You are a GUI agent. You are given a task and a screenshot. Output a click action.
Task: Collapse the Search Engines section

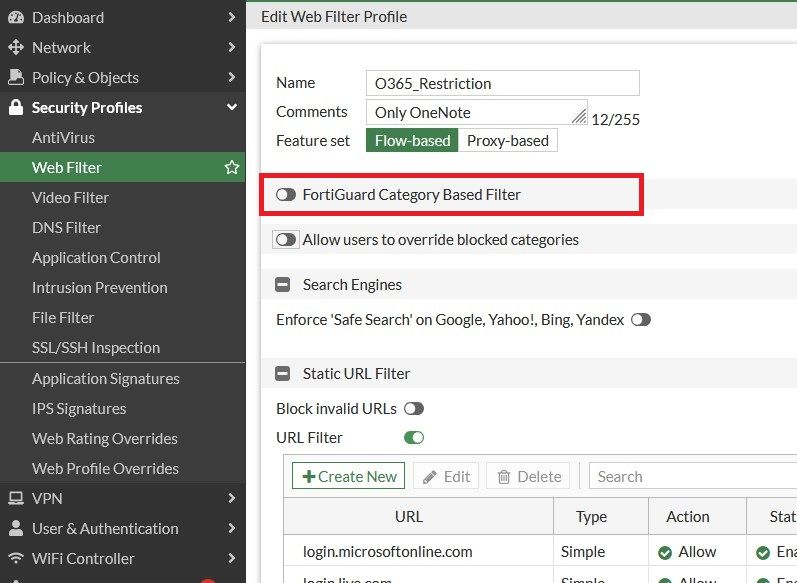click(x=283, y=285)
